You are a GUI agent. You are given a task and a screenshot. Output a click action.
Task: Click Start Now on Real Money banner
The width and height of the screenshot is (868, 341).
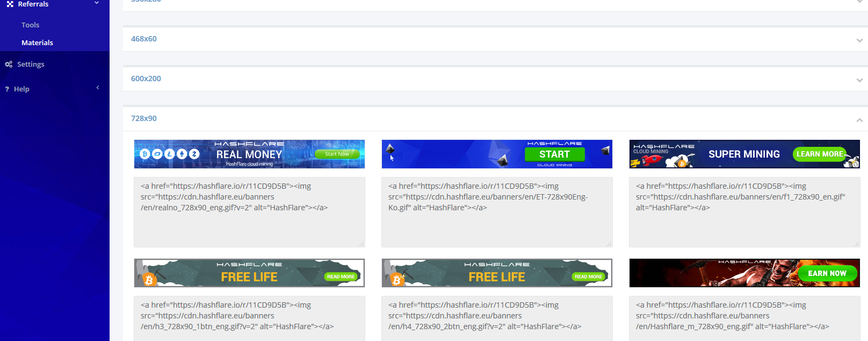[337, 154]
